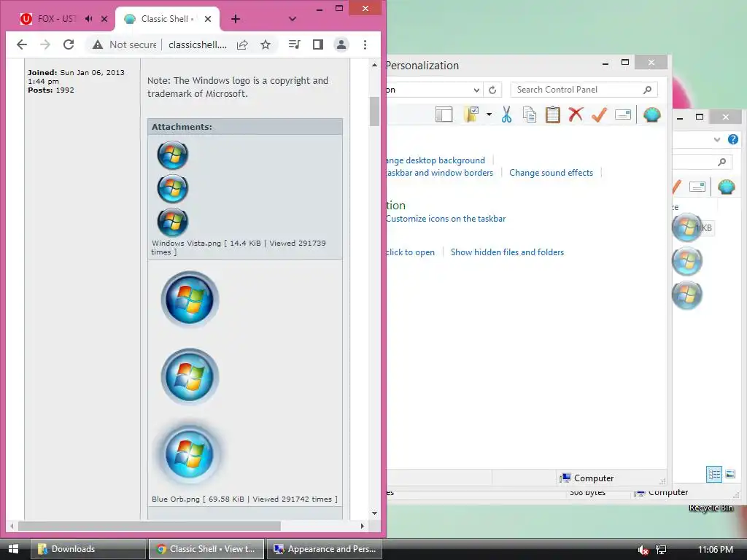The image size is (747, 560).
Task: Click the orange checkmark Properties icon
Action: 599,114
